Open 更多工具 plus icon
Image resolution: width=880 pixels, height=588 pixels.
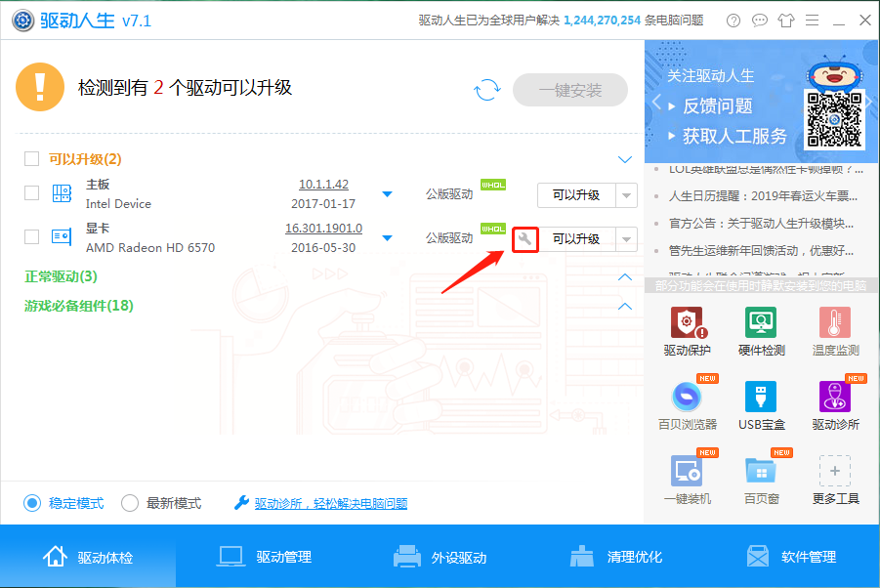[x=835, y=471]
